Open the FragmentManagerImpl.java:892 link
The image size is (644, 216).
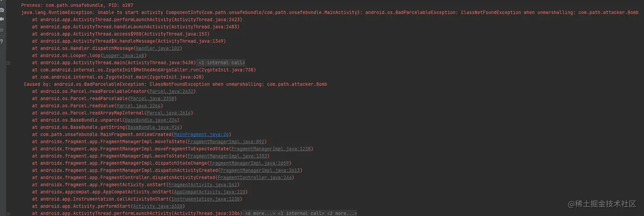[227, 142]
